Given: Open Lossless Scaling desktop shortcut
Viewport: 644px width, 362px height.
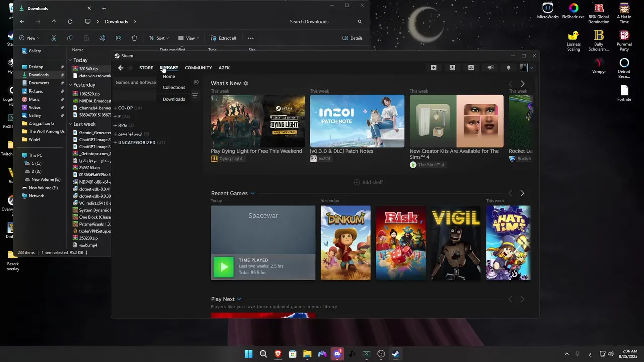Looking at the screenshot, I should [574, 40].
